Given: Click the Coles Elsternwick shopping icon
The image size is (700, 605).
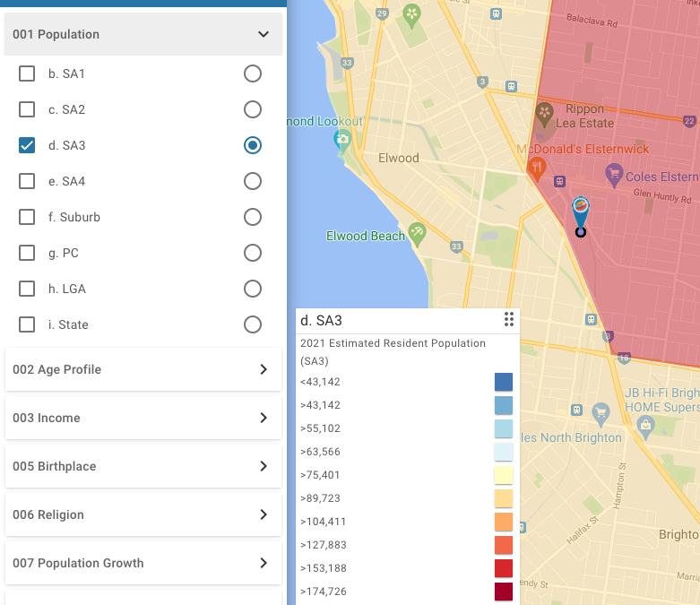Looking at the screenshot, I should [614, 174].
